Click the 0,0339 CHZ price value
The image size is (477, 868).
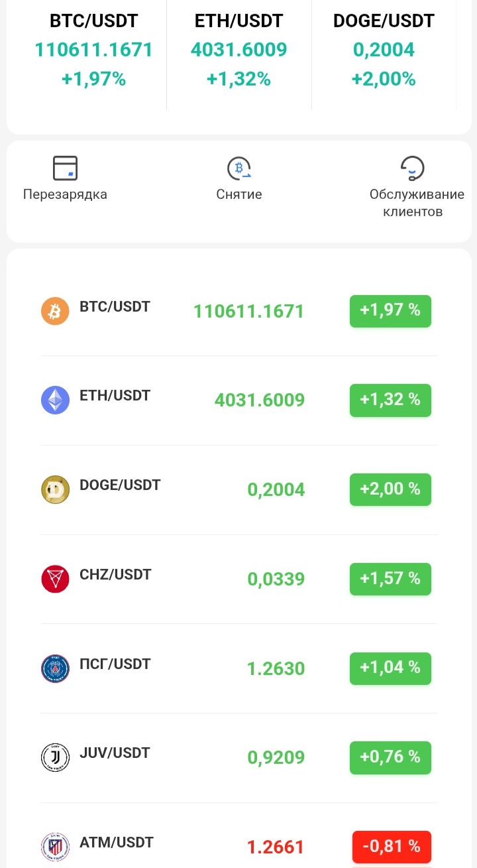click(276, 579)
